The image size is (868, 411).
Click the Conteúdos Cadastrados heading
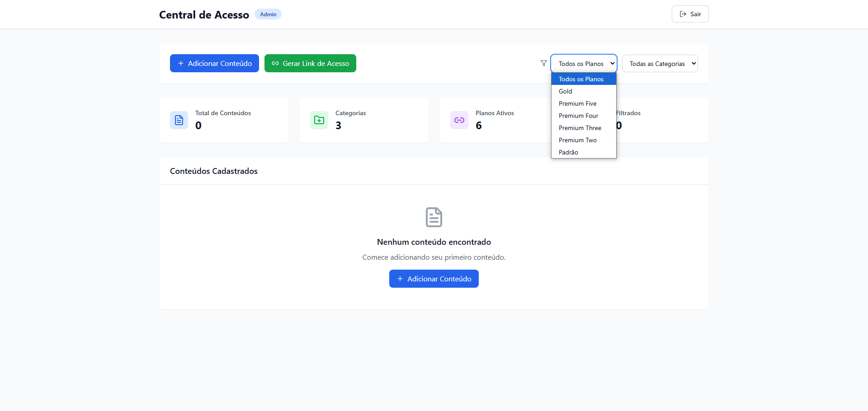pyautogui.click(x=214, y=171)
